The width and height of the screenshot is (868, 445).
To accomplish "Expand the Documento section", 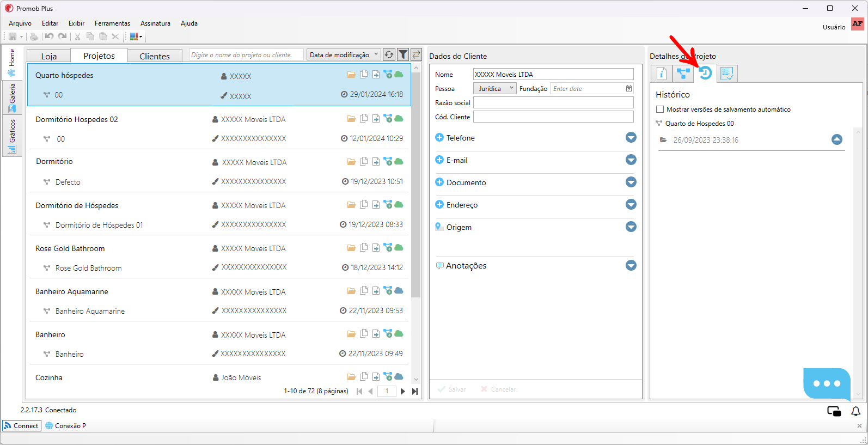I will (631, 182).
